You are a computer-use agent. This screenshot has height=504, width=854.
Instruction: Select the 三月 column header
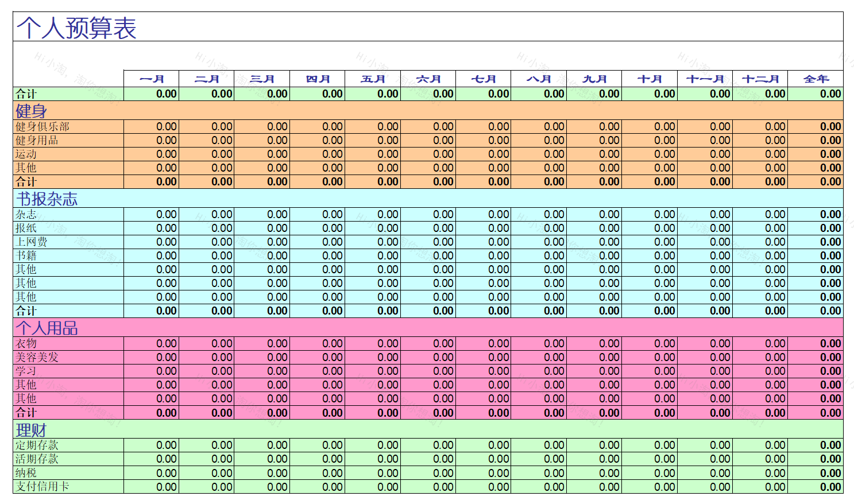pos(262,79)
